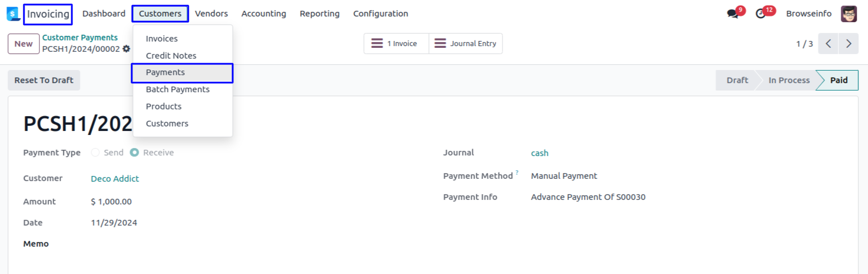Select the Send payment type
Viewport: 868px width, 274px height.
coord(95,153)
